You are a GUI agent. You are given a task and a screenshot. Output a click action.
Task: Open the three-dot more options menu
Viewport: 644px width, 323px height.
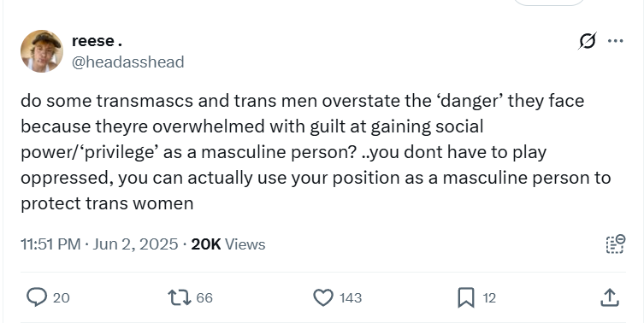[x=615, y=41]
